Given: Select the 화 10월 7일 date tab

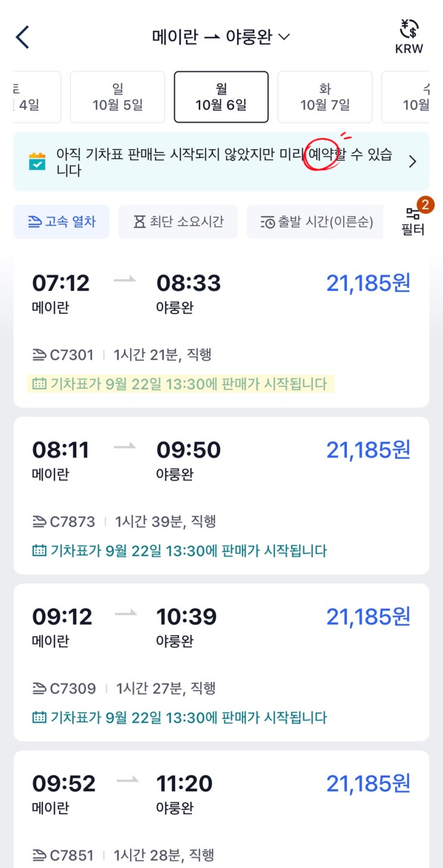Looking at the screenshot, I should (x=325, y=97).
